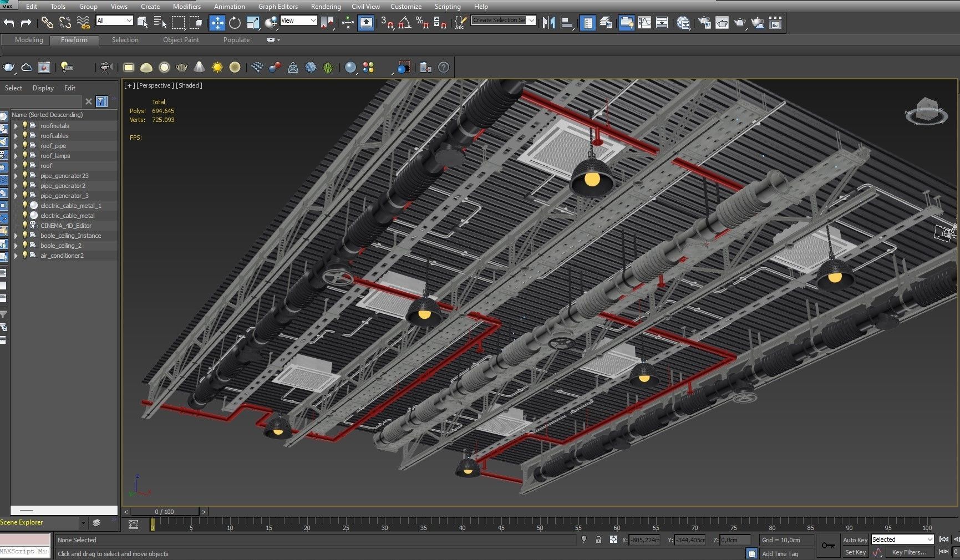960x560 pixels.
Task: Activate the Select and Rotate tool
Action: pyautogui.click(x=235, y=23)
